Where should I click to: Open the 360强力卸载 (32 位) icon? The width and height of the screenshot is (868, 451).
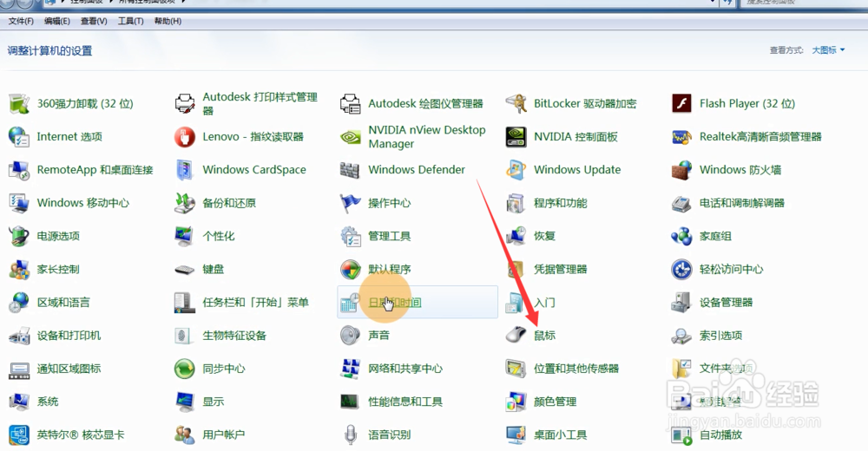click(x=19, y=103)
